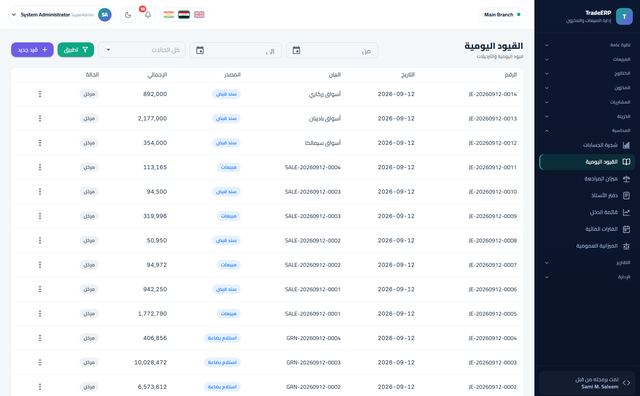Click into the 'من' from-date field
The width and height of the screenshot is (640, 396).
(x=332, y=50)
